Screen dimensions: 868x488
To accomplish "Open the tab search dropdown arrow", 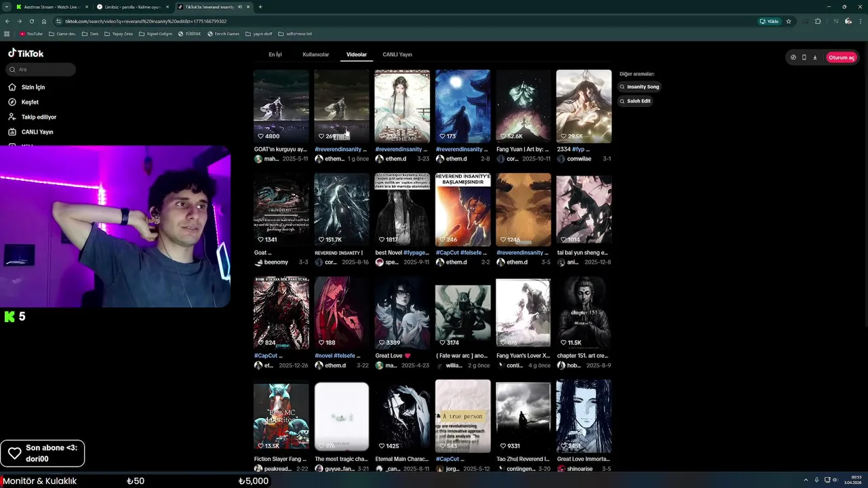I will 6,7.
